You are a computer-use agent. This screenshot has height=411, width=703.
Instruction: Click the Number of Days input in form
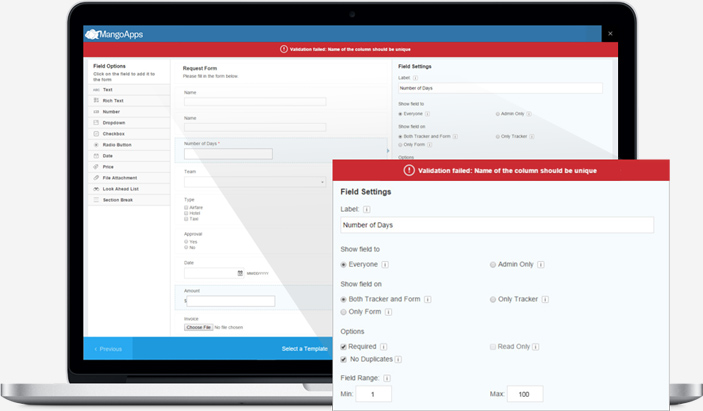228,154
